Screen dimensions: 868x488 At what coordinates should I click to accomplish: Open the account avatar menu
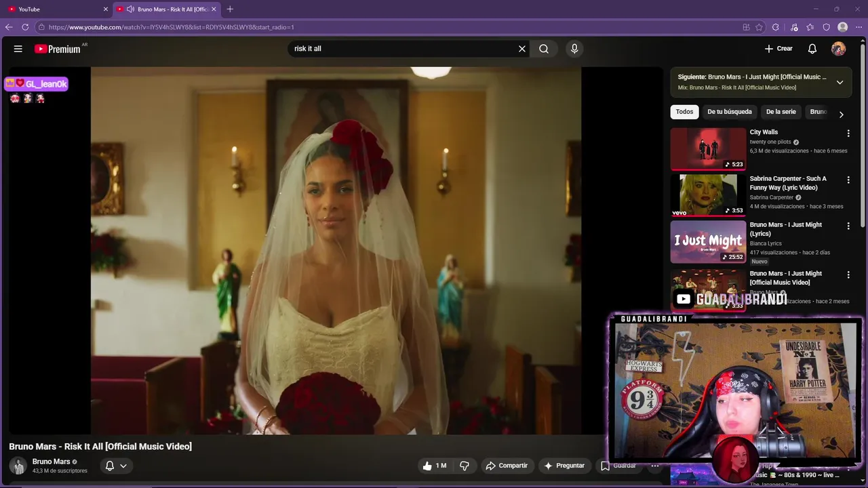tap(839, 49)
